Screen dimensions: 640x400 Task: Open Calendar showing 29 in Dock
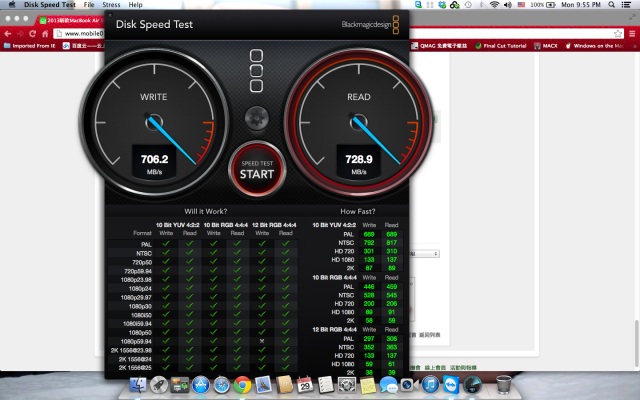coord(304,384)
